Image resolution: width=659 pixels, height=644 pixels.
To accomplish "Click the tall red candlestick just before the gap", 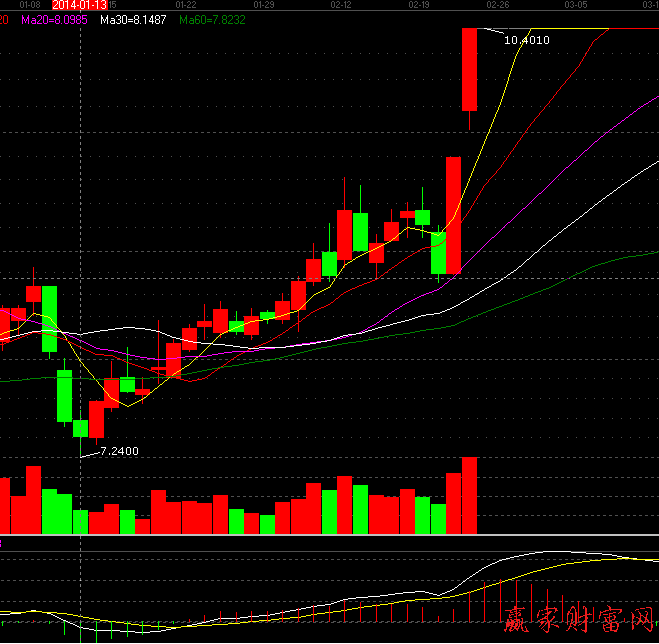I will point(453,214).
